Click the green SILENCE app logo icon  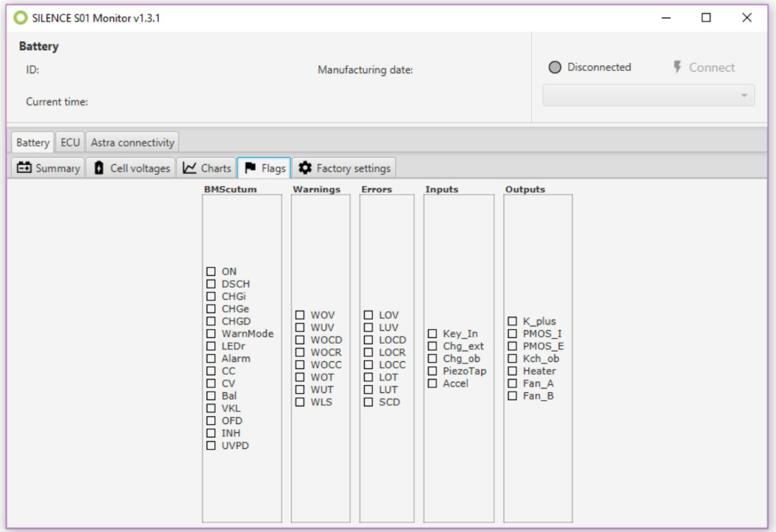click(x=21, y=18)
